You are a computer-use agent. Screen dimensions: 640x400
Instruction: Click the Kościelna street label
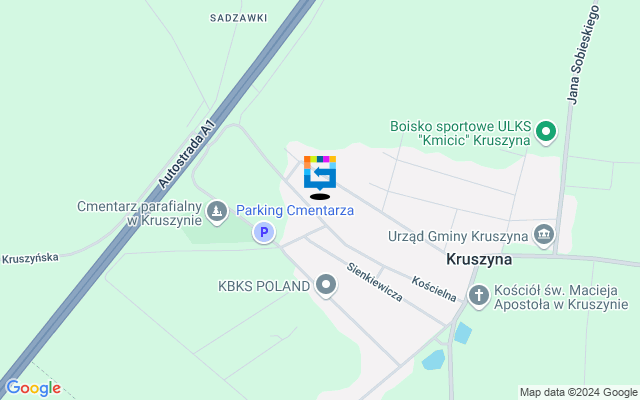[434, 289]
